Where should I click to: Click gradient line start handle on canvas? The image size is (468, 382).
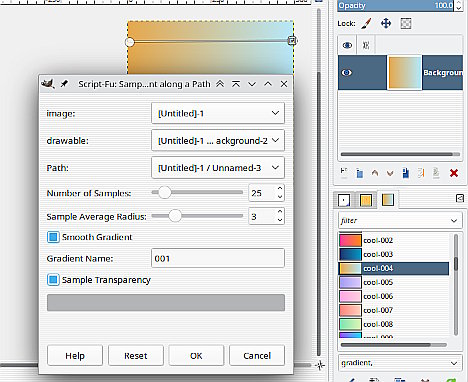(x=130, y=42)
